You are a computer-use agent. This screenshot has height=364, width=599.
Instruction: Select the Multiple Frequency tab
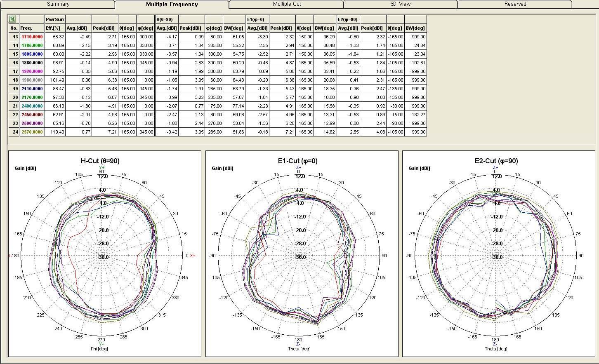point(172,5)
